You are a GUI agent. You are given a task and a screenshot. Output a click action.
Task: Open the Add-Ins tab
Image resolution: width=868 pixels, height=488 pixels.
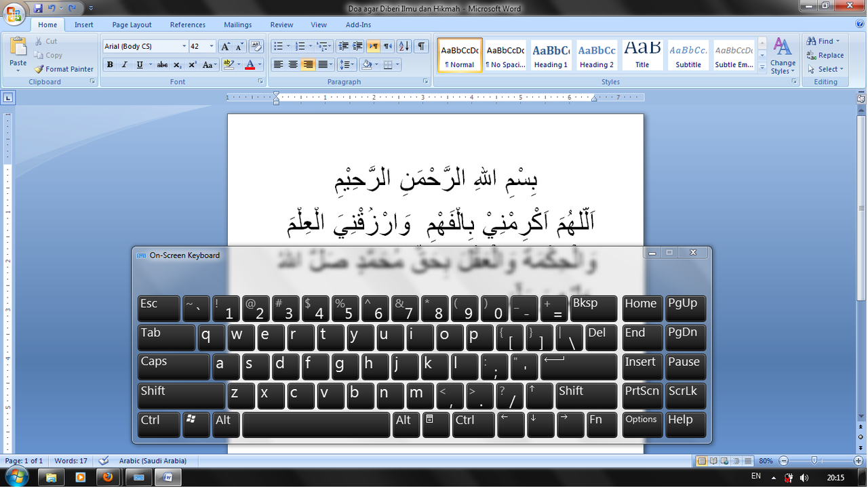click(358, 24)
